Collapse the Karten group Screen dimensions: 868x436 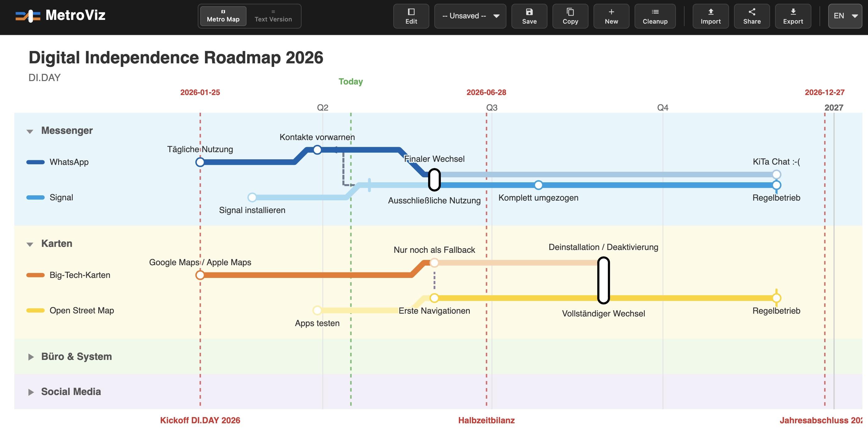tap(30, 244)
